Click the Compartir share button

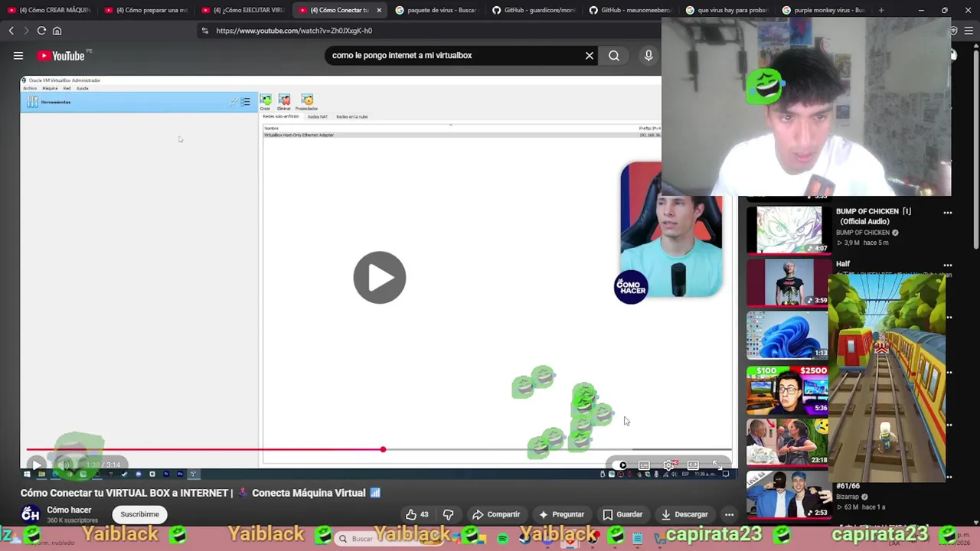click(496, 514)
